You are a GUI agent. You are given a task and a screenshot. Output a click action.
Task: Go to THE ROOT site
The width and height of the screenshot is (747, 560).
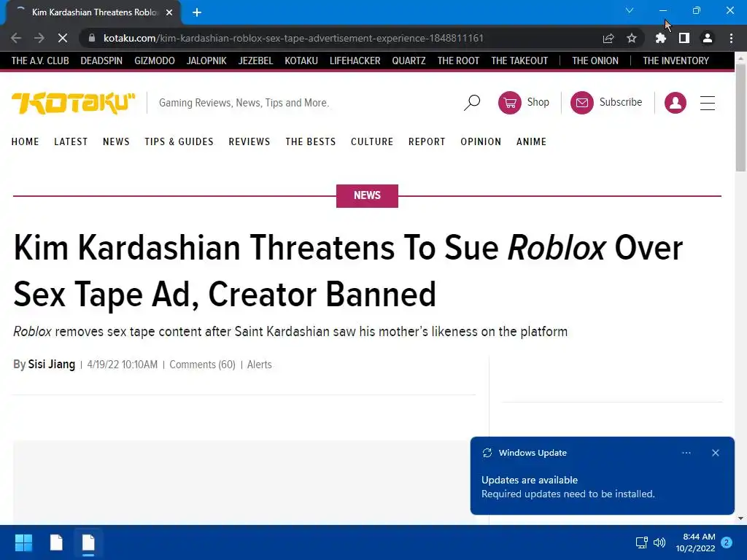click(458, 61)
